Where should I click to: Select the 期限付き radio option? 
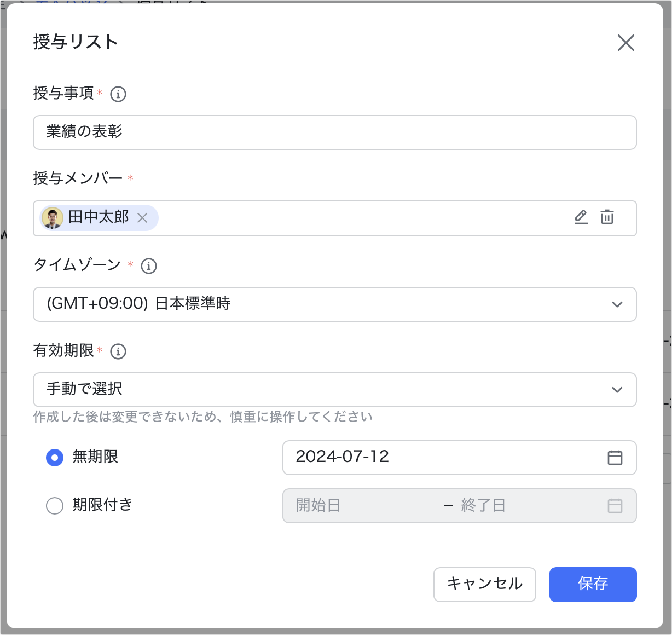tap(55, 506)
